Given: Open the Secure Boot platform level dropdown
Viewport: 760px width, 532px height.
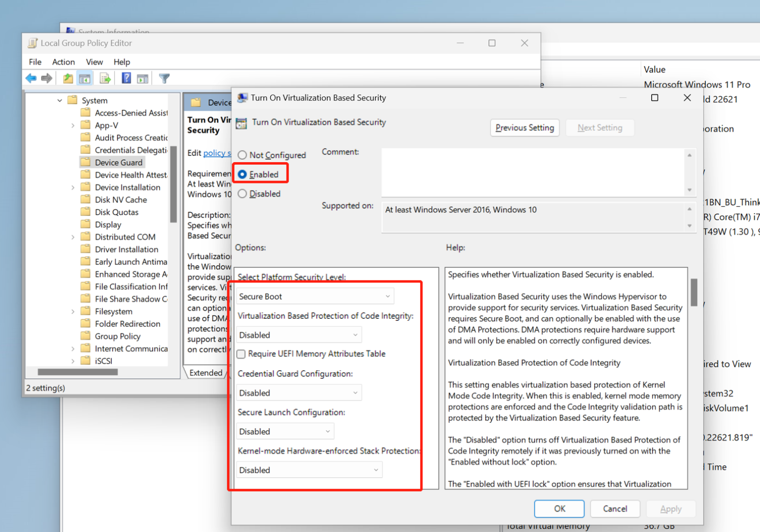Looking at the screenshot, I should [315, 296].
